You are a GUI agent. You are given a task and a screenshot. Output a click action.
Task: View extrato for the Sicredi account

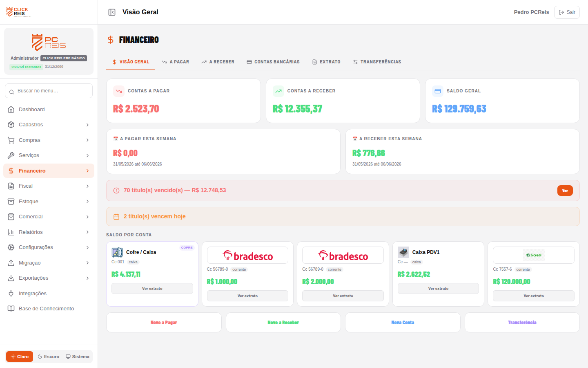534,296
